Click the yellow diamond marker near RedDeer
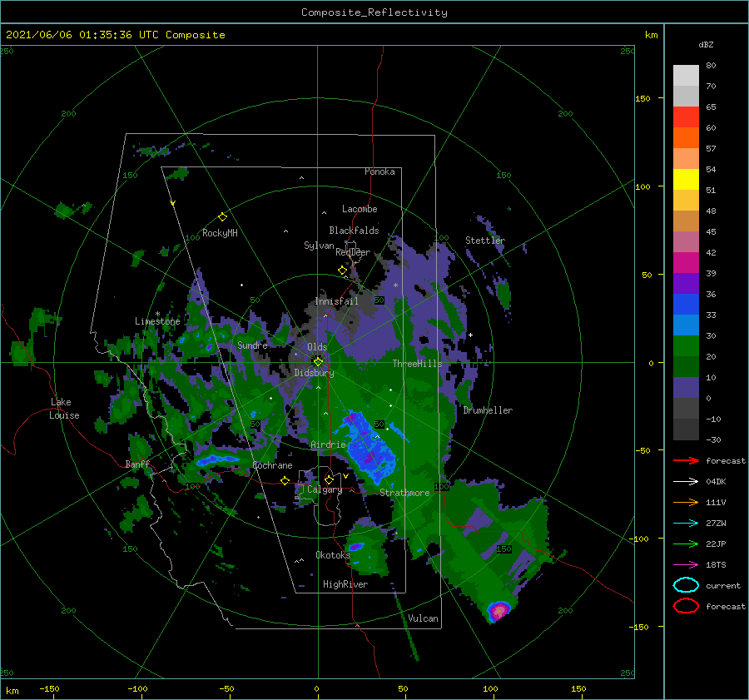749x700 pixels. (x=343, y=271)
